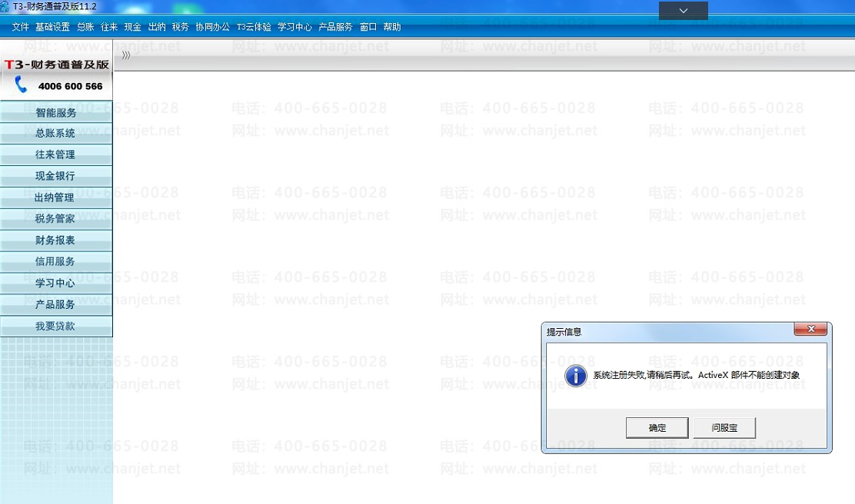
Task: Click 确定 in the 提示信息 dialog
Action: pyautogui.click(x=657, y=428)
